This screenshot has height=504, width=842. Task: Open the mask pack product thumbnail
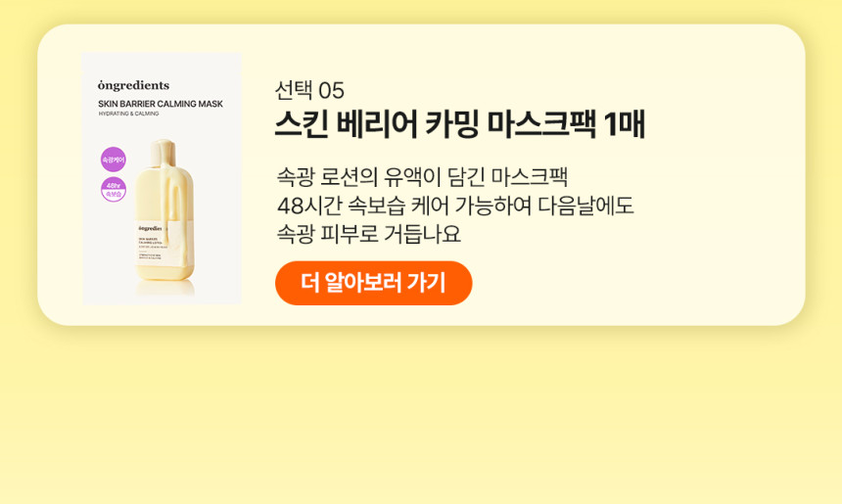163,178
